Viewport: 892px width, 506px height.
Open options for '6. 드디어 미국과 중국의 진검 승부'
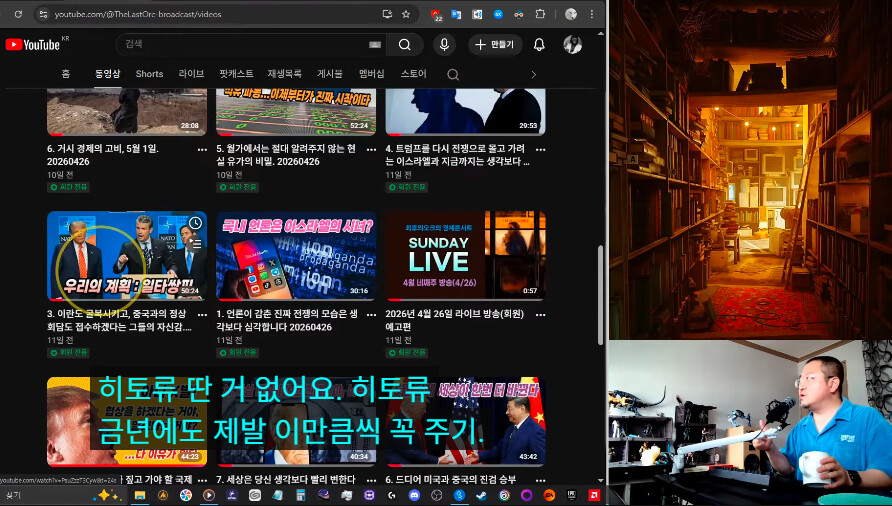point(540,480)
